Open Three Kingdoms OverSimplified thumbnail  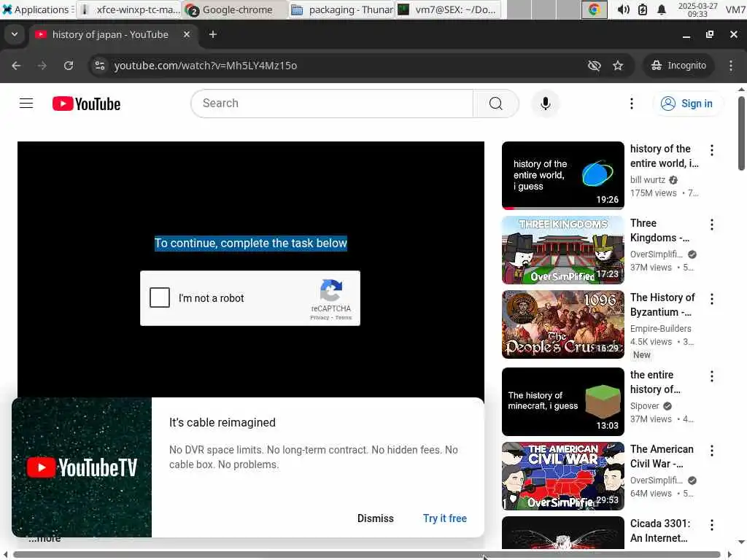click(x=562, y=250)
